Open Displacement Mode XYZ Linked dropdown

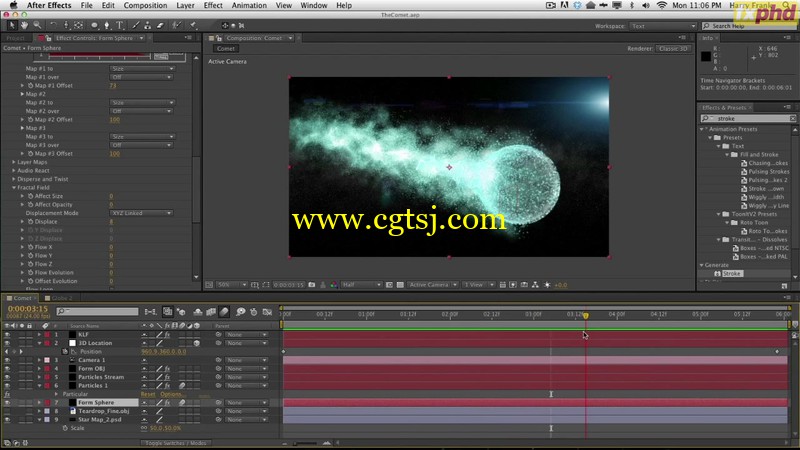pos(141,213)
